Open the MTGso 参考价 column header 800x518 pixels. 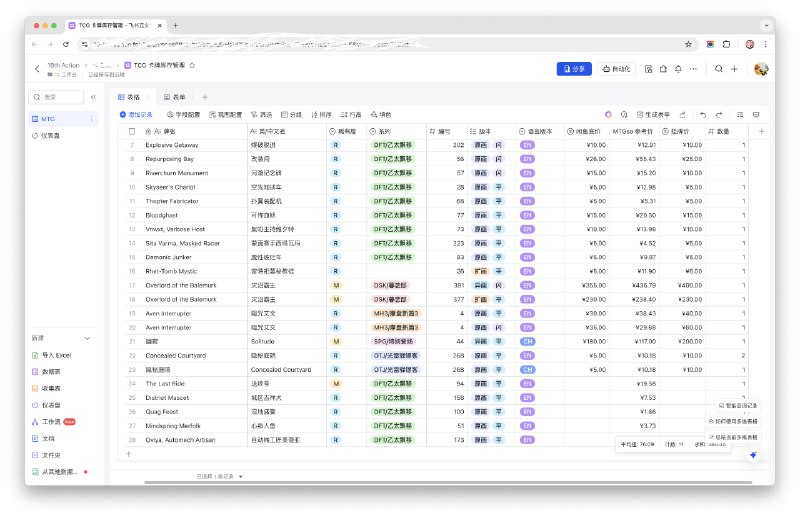tap(633, 131)
